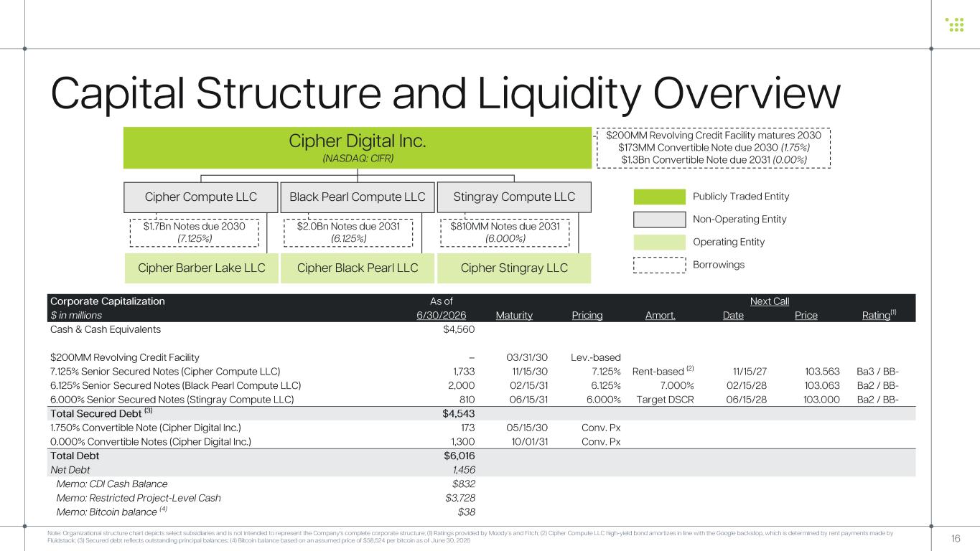Click the "Publicly Traded Entity" legend label
Screen dimensions: 980x551
click(741, 197)
